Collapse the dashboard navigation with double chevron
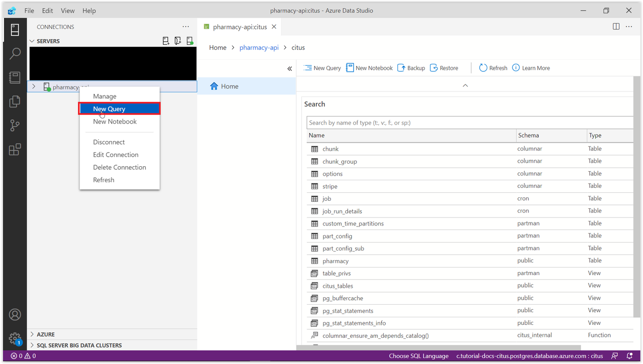 tap(289, 68)
